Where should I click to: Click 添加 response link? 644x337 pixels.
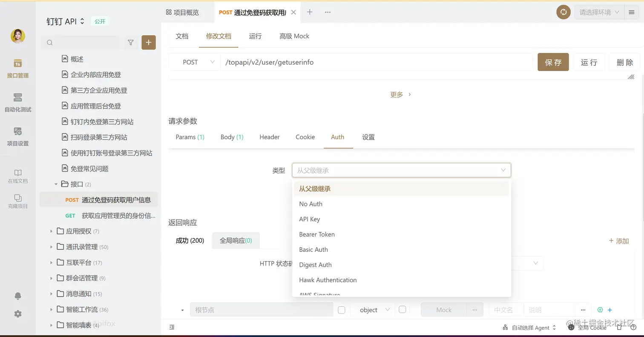click(619, 241)
